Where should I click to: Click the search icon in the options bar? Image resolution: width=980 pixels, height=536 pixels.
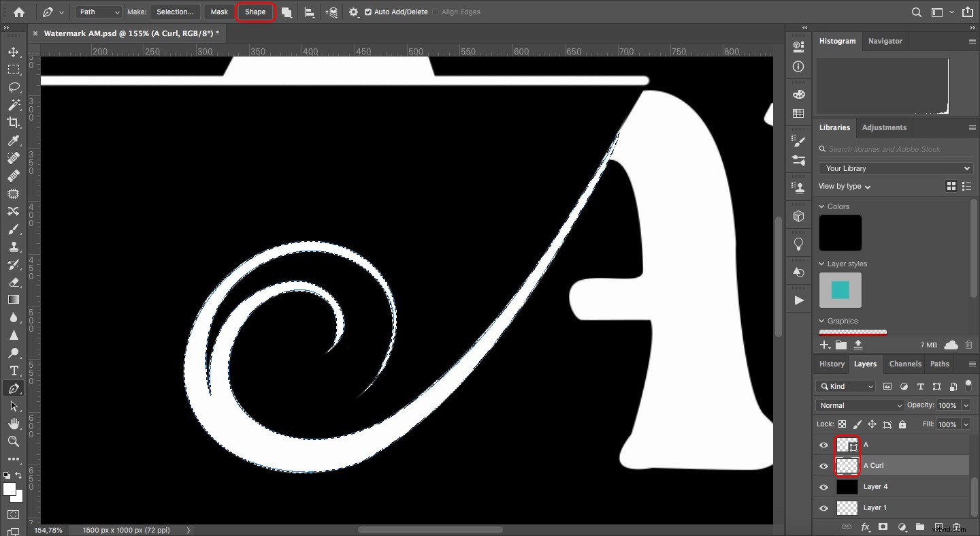pos(916,12)
